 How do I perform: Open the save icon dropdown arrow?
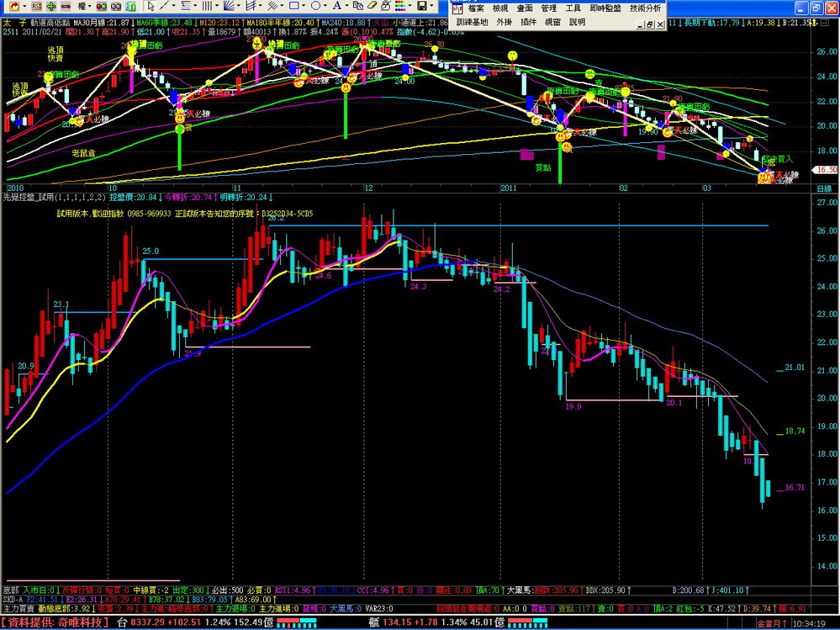pyautogui.click(x=431, y=6)
